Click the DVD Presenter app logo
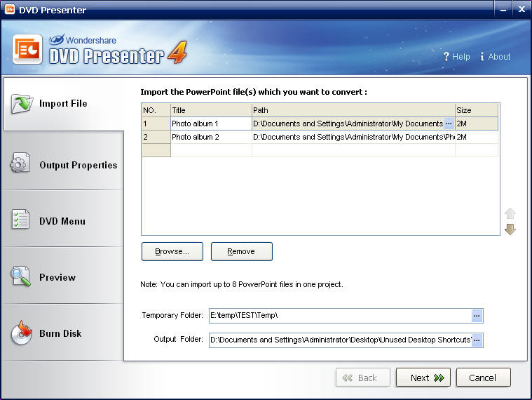 tap(27, 49)
